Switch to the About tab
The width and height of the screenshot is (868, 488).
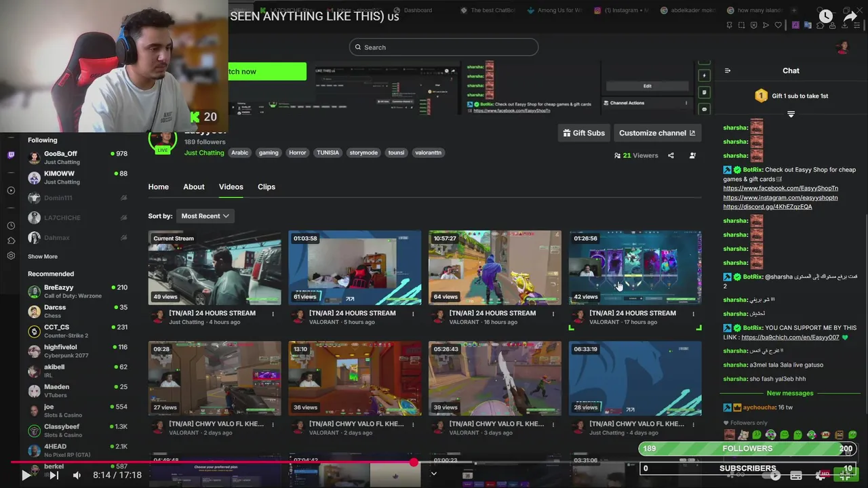tap(194, 186)
